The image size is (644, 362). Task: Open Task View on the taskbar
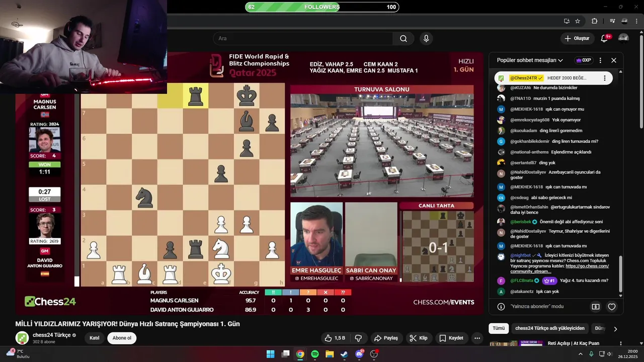(285, 354)
